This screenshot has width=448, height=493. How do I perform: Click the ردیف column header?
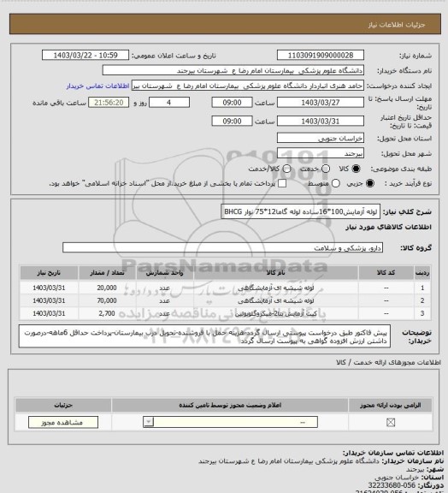[x=422, y=273]
